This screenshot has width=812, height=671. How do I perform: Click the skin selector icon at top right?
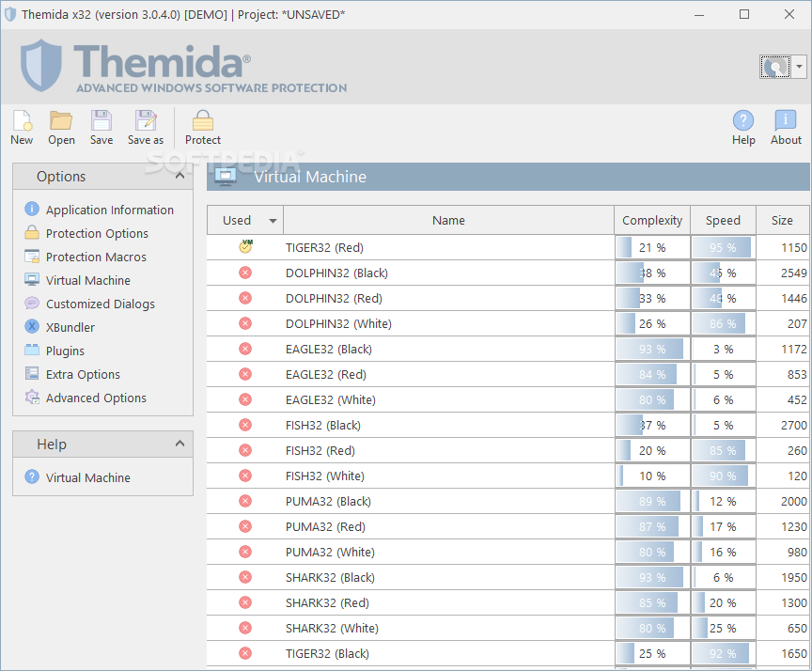pos(774,67)
